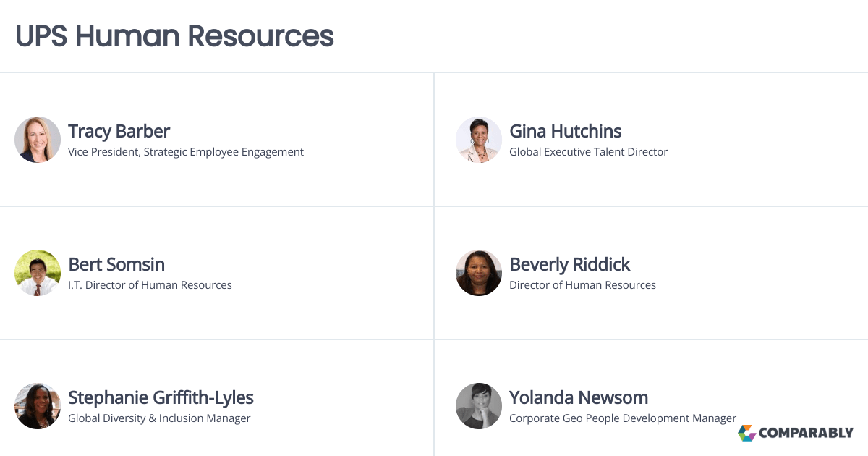Open the Tracy Barber name link
Screen dimensions: 868x456
tap(119, 131)
